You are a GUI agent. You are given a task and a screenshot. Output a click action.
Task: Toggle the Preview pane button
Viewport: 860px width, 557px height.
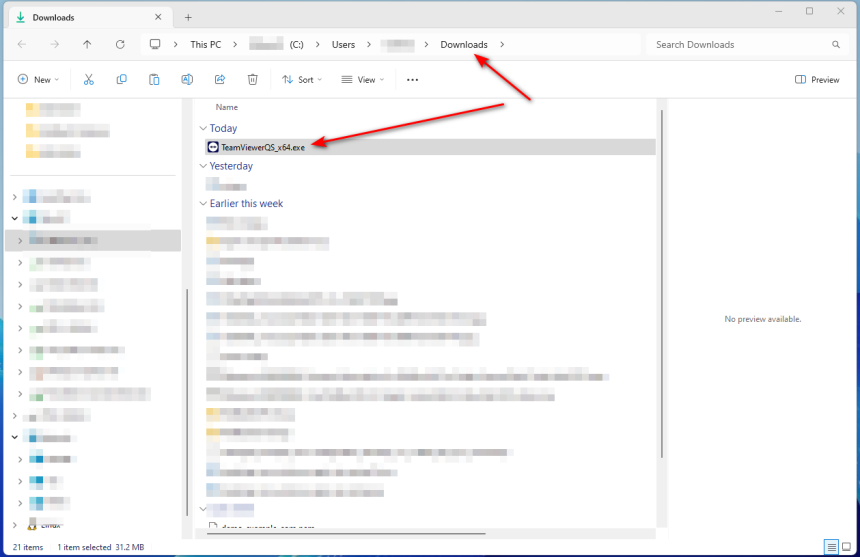coord(817,80)
